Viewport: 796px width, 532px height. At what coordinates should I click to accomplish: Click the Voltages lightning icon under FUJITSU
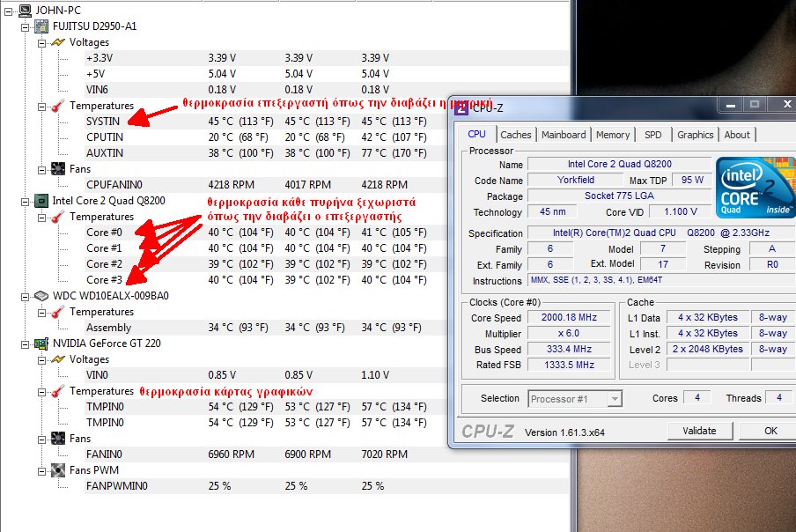[58, 42]
